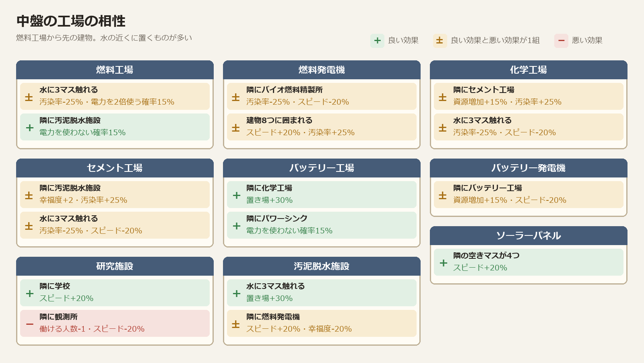Screen dimensions: 644x363
Task: Click the text 汚染率-25%・電力を2倍使う確率15%
Action: (x=107, y=102)
